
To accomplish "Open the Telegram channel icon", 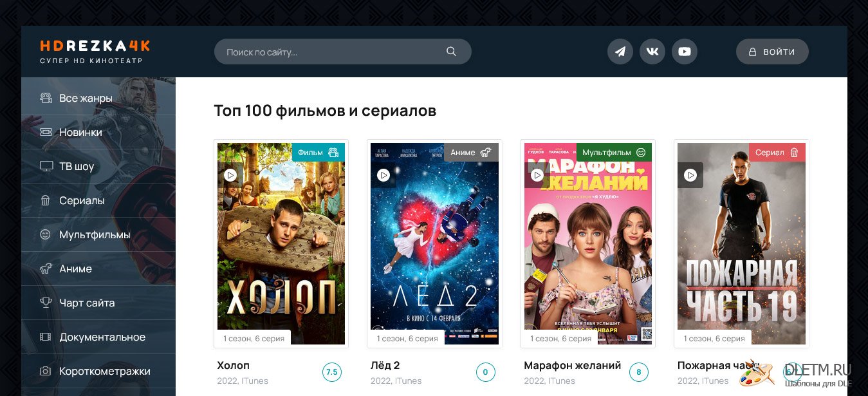I will coord(620,52).
